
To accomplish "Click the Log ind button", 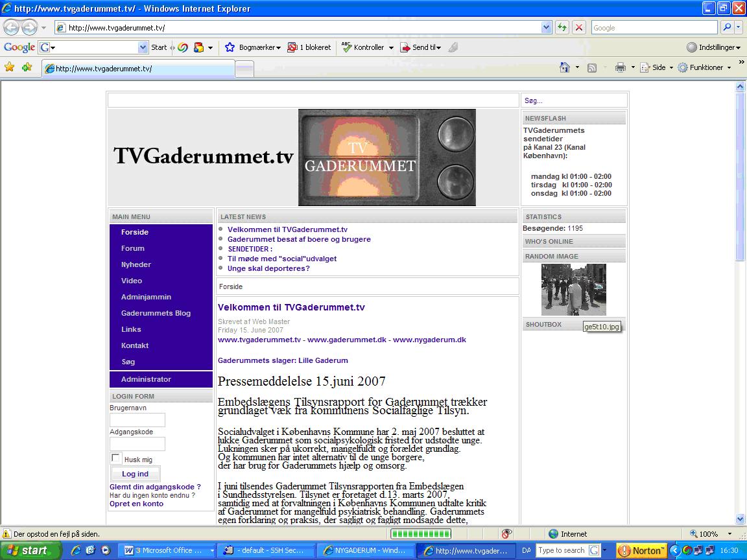I will [x=136, y=474].
